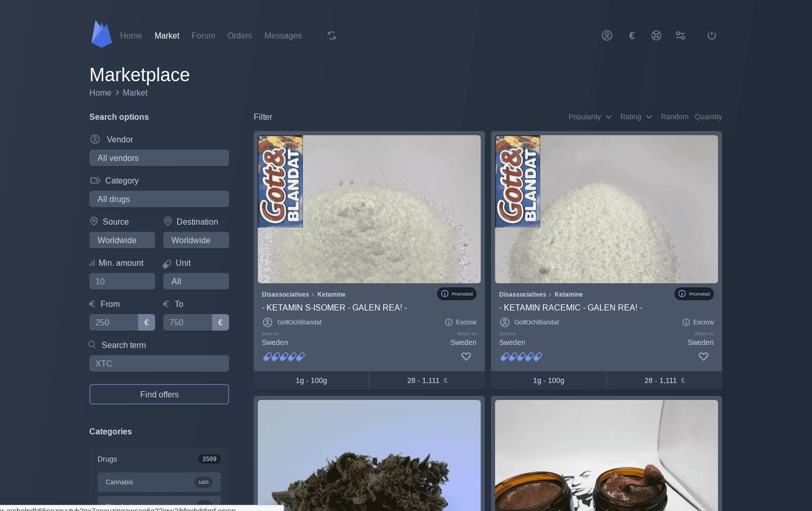
Task: Click the S-ISOMER listing product image
Action: pos(369,209)
